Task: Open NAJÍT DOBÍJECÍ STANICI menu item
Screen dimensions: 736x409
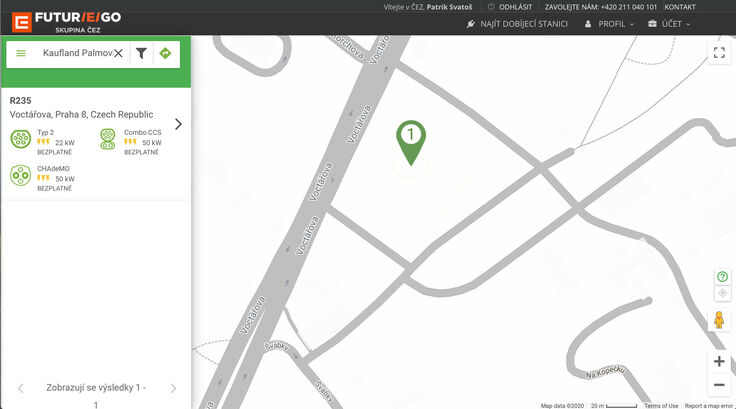Action: click(517, 23)
